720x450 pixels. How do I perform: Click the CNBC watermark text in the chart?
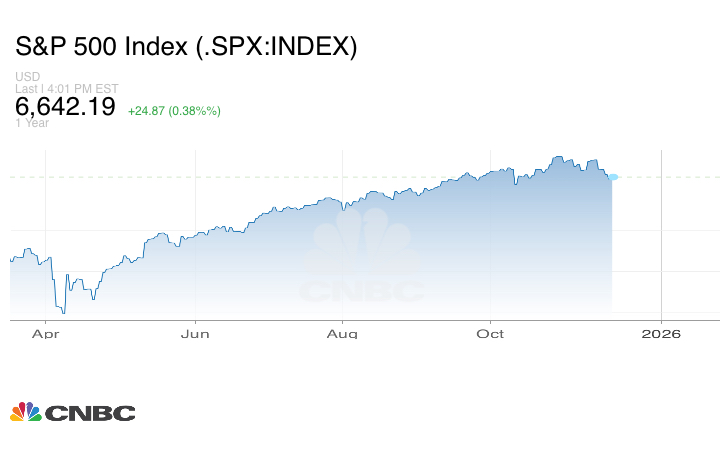363,291
